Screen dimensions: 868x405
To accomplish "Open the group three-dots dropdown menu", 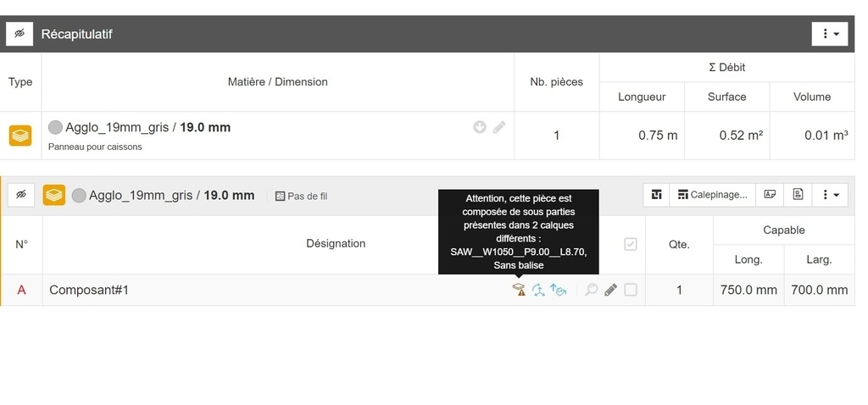I will pyautogui.click(x=830, y=195).
